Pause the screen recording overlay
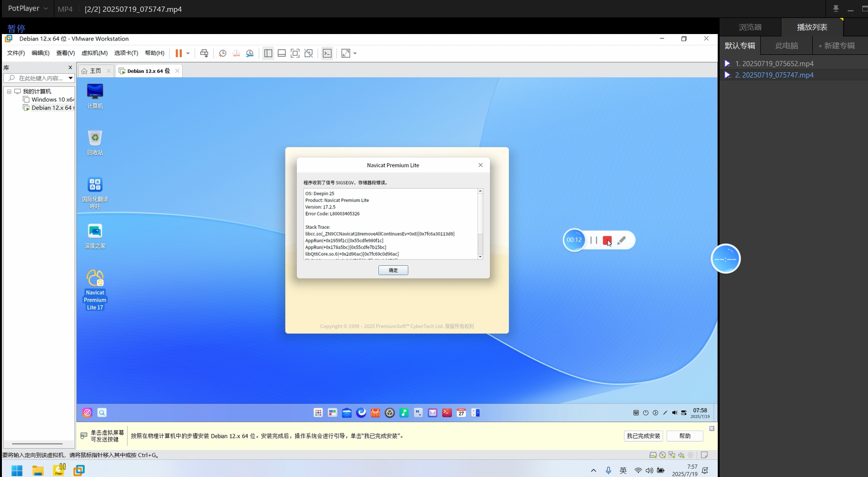 pyautogui.click(x=593, y=240)
